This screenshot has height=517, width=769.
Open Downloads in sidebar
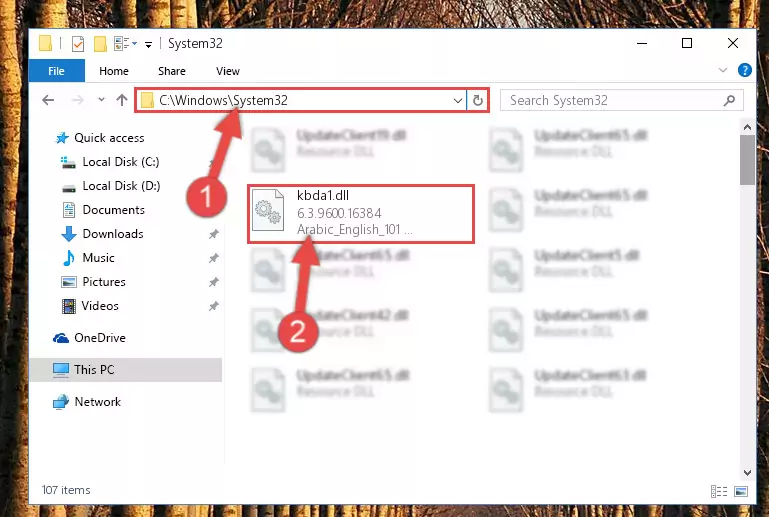[103, 234]
